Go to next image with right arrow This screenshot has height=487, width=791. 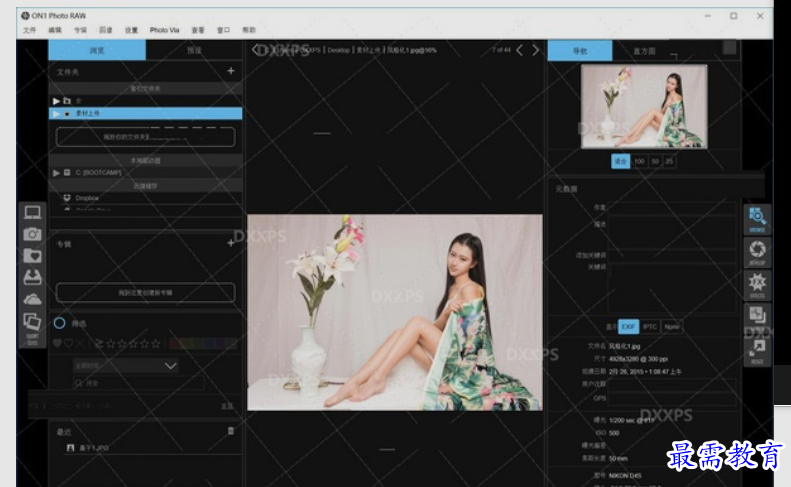click(x=536, y=50)
